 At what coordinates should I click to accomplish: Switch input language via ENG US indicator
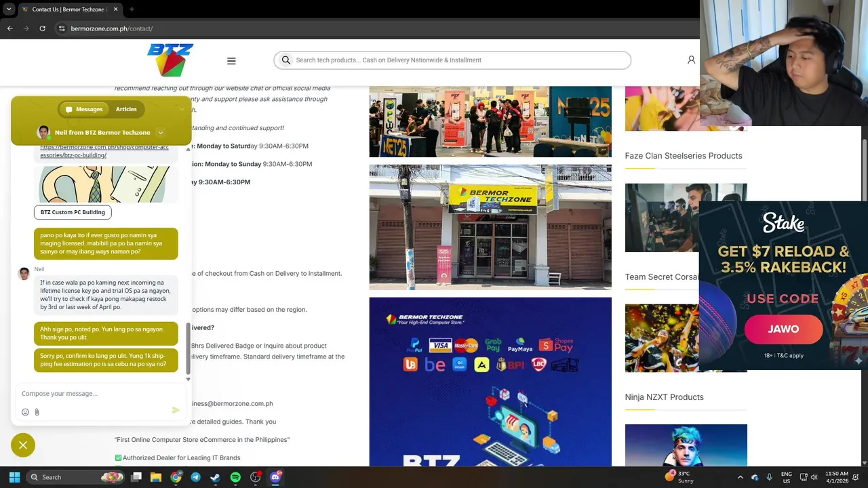(x=787, y=477)
